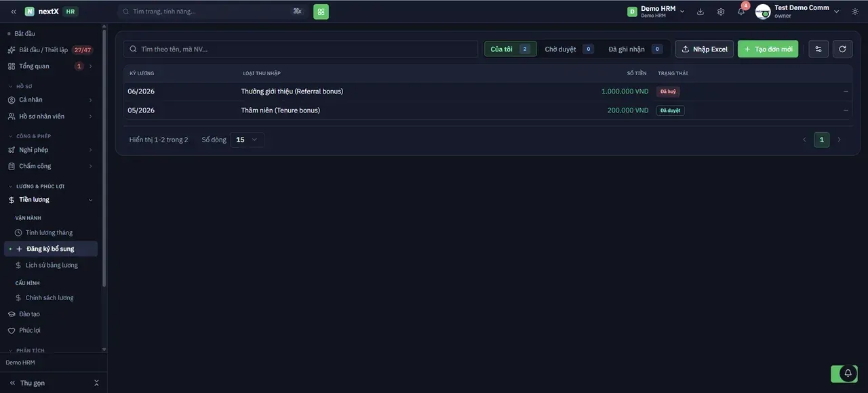
Task: Collapse the Tiền lương sidebar section
Action: coord(51,200)
